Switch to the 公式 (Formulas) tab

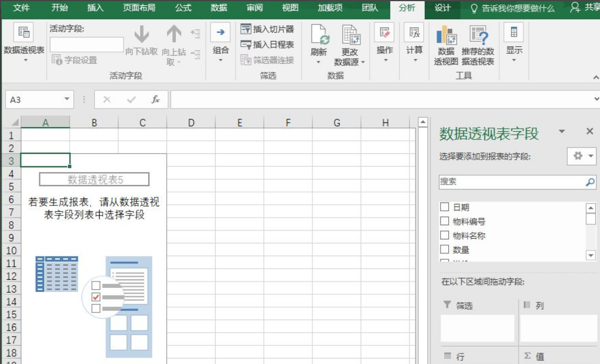[183, 8]
